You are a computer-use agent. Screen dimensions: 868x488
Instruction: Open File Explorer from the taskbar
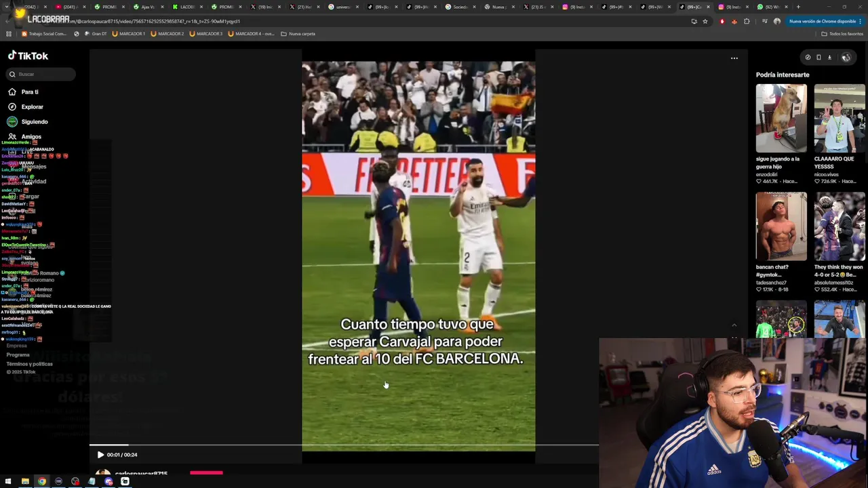[25, 481]
